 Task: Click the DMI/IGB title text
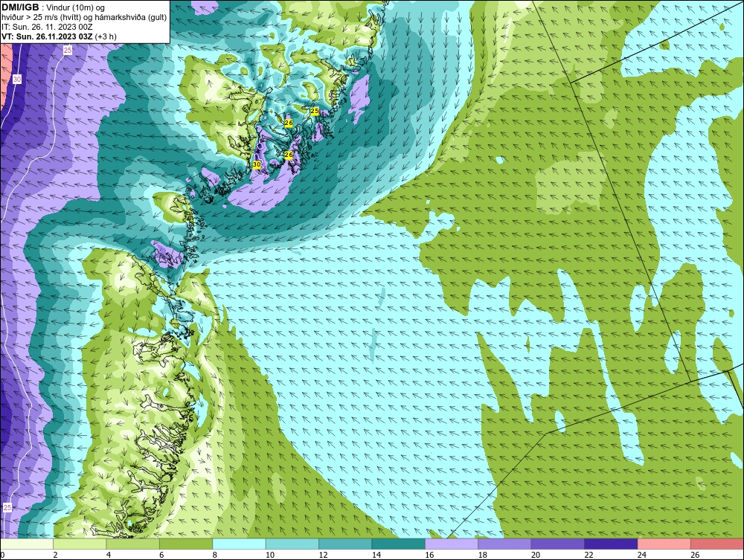20,7
